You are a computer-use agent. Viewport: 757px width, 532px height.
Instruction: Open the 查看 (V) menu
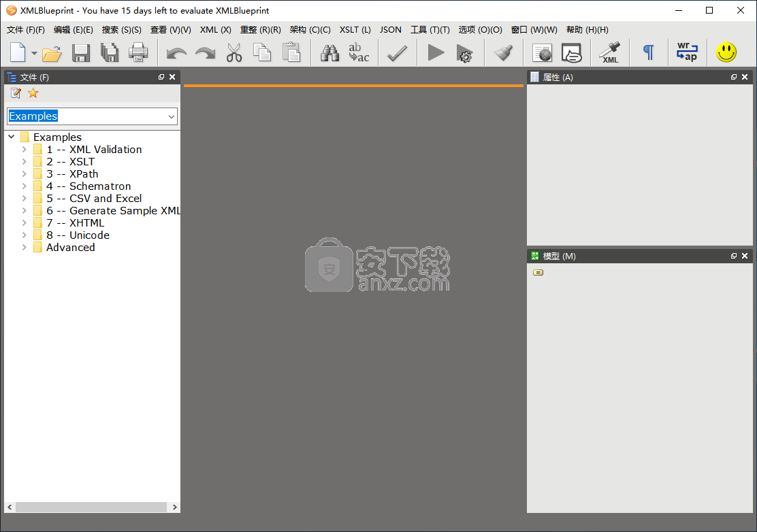pos(170,30)
